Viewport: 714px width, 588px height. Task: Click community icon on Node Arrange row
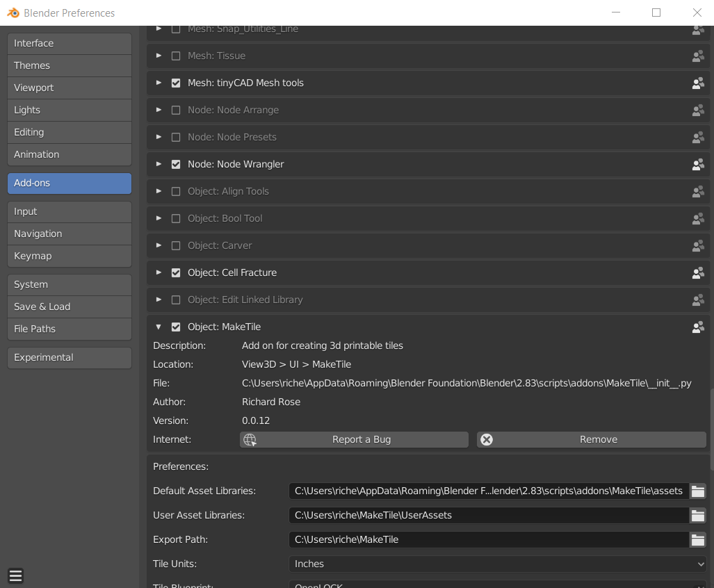(x=698, y=110)
